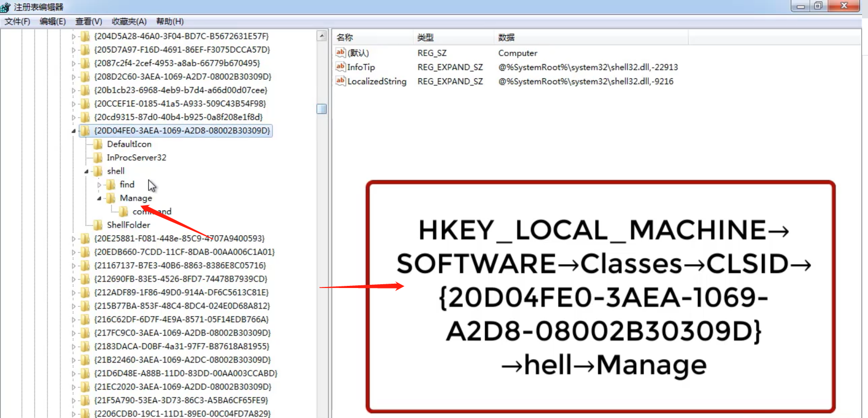Click the tree pane scrollbar up arrow
The width and height of the screenshot is (868, 418).
pos(322,36)
